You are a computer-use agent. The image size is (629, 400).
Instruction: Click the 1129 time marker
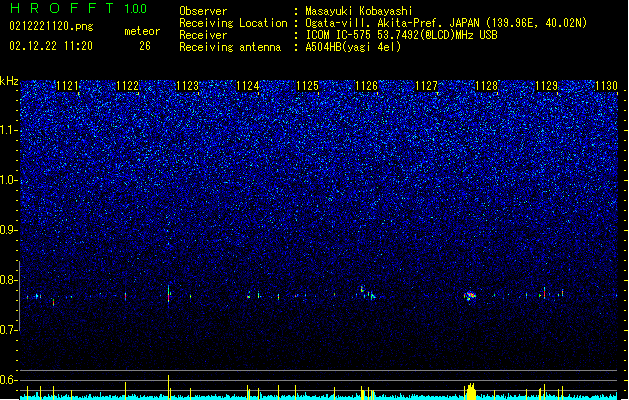(x=546, y=86)
